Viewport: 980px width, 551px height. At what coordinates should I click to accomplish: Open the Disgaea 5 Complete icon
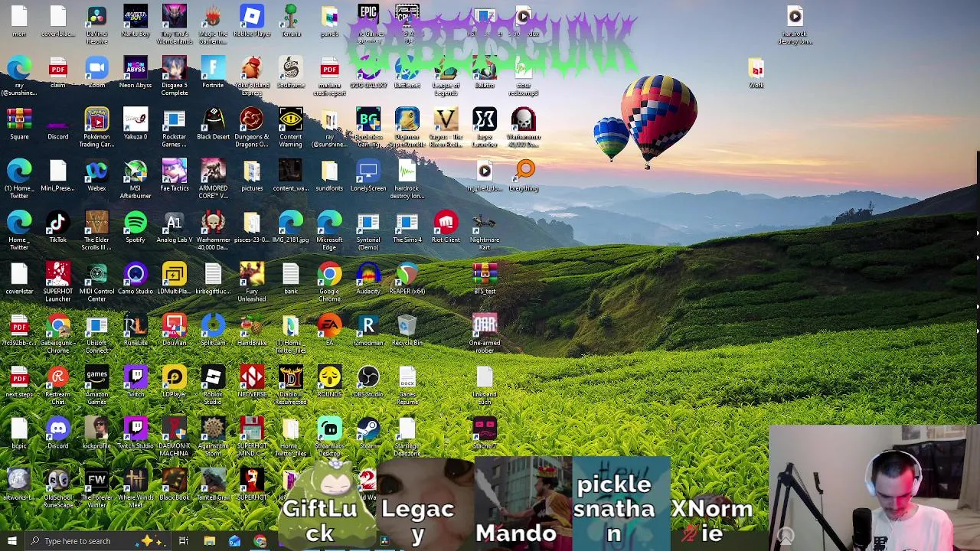point(174,77)
